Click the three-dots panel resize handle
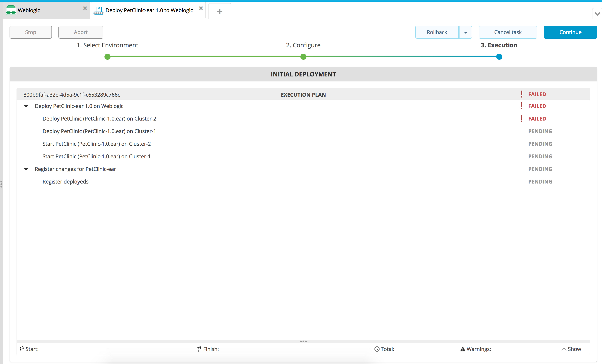 [x=303, y=341]
